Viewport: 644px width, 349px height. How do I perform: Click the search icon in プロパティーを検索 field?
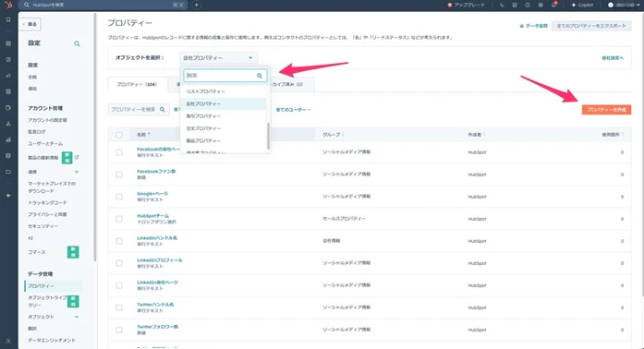click(163, 110)
